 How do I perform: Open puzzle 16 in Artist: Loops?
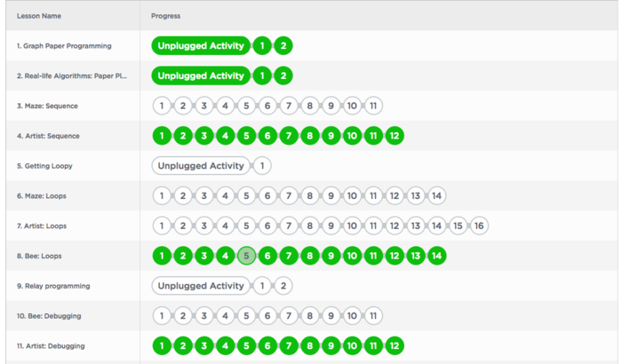(479, 226)
